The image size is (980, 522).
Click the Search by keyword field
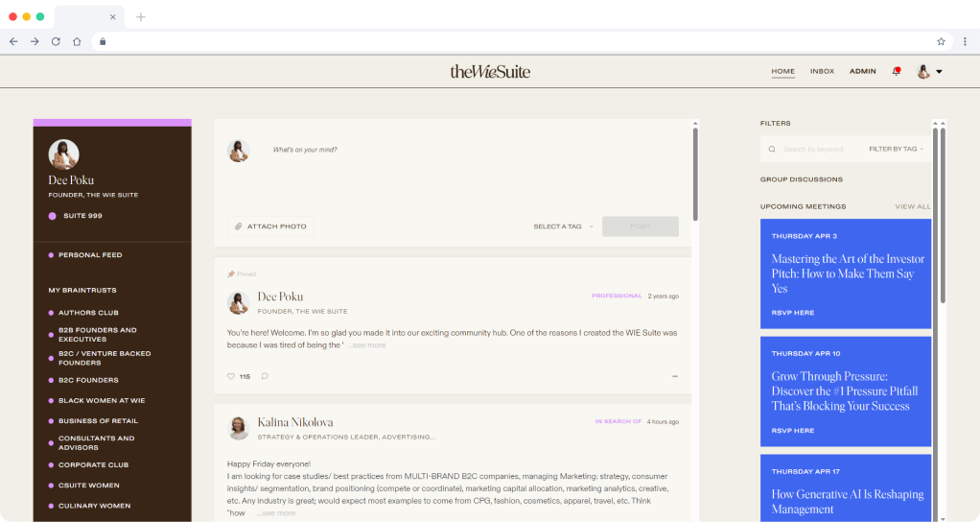pyautogui.click(x=814, y=150)
